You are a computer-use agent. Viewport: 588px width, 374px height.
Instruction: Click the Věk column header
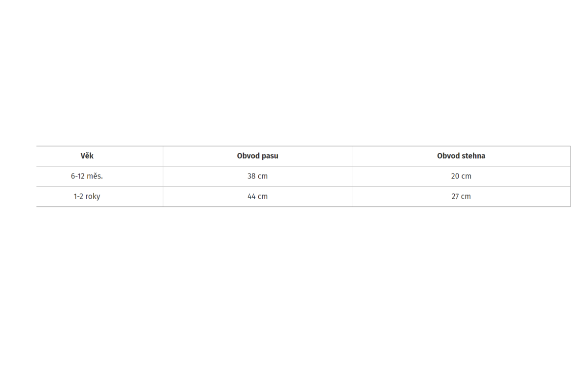[x=87, y=156]
